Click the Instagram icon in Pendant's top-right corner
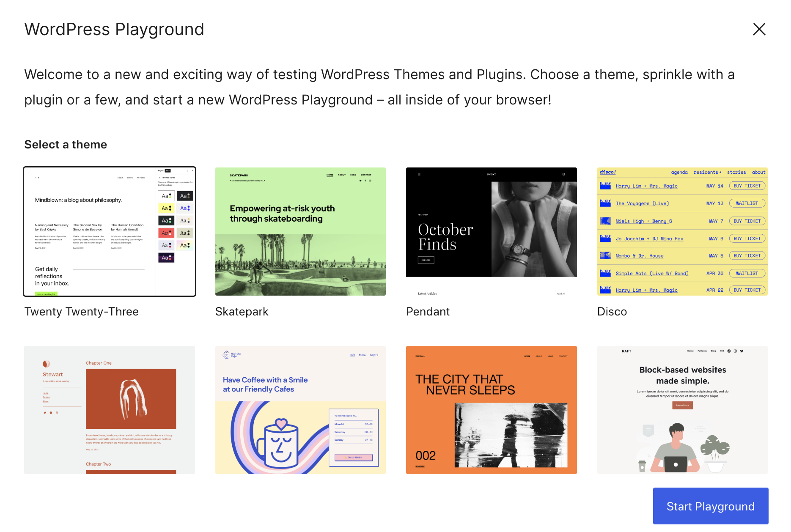The width and height of the screenshot is (791, 532). pos(564,174)
